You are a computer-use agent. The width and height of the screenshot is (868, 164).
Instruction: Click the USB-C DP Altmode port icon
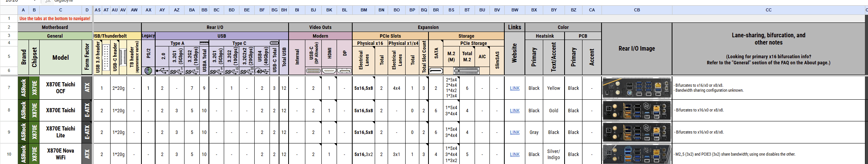pos(313,71)
